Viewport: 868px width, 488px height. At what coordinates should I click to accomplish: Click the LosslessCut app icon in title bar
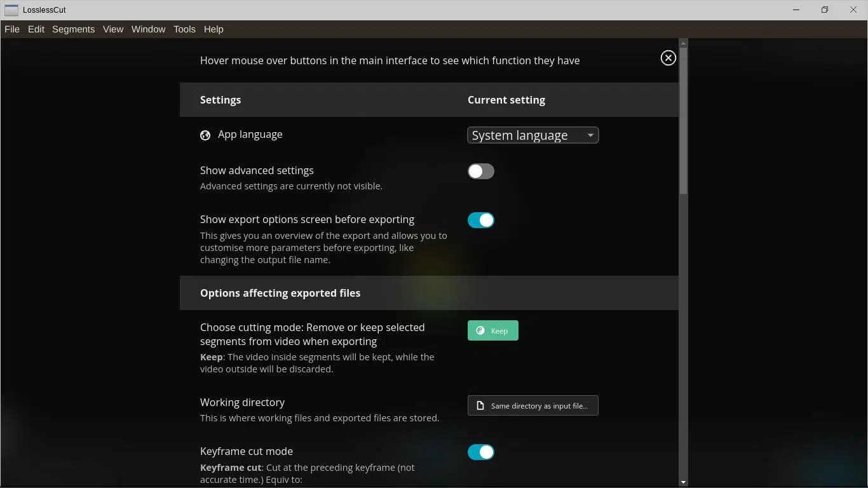pyautogui.click(x=11, y=10)
